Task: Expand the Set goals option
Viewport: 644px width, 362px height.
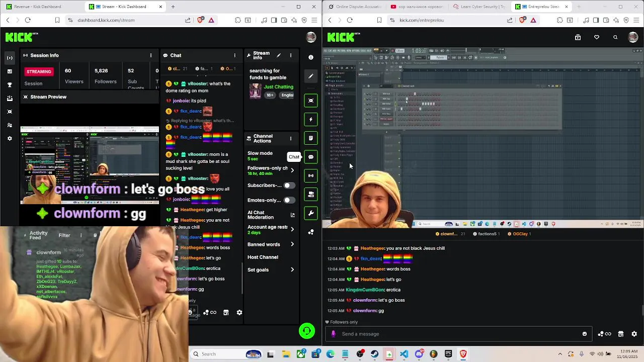Action: [x=292, y=269]
